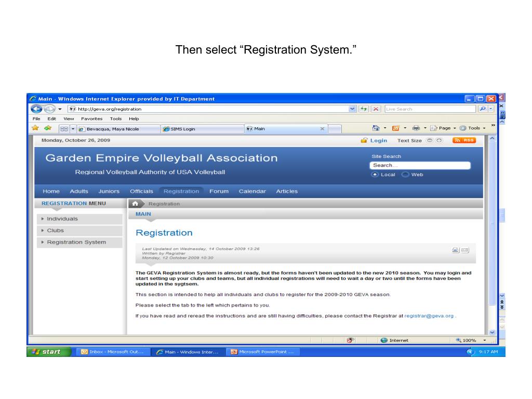Switch to the Bevacqua, Maya Nicole tab
The height and width of the screenshot is (399, 532).
[118, 129]
